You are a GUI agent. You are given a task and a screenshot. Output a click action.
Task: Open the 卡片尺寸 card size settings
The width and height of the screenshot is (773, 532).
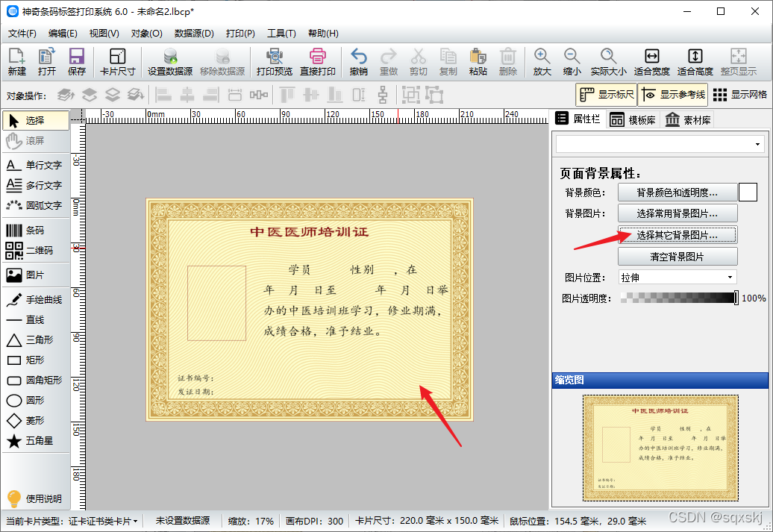click(117, 62)
